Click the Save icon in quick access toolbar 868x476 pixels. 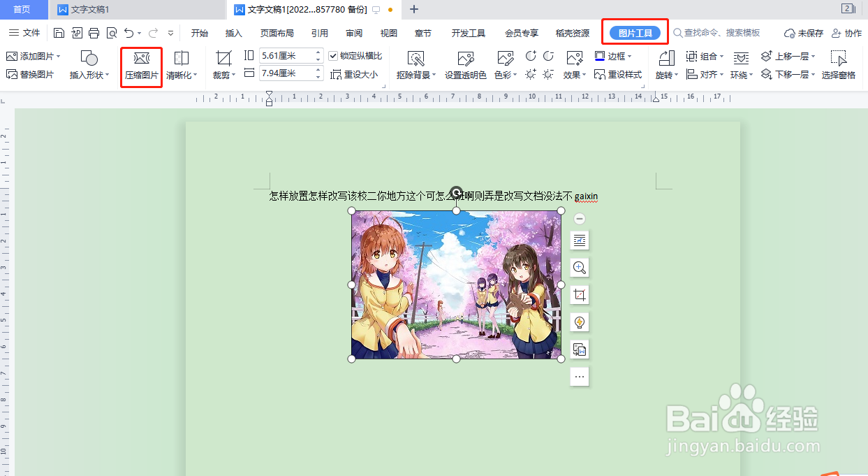[x=59, y=33]
